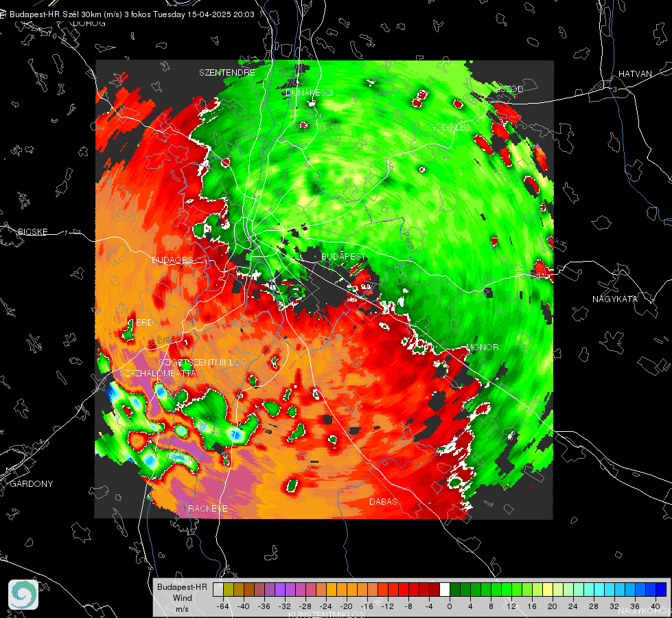Click the 'Wind' label in the legend
The height and width of the screenshot is (618, 672).
(182, 597)
